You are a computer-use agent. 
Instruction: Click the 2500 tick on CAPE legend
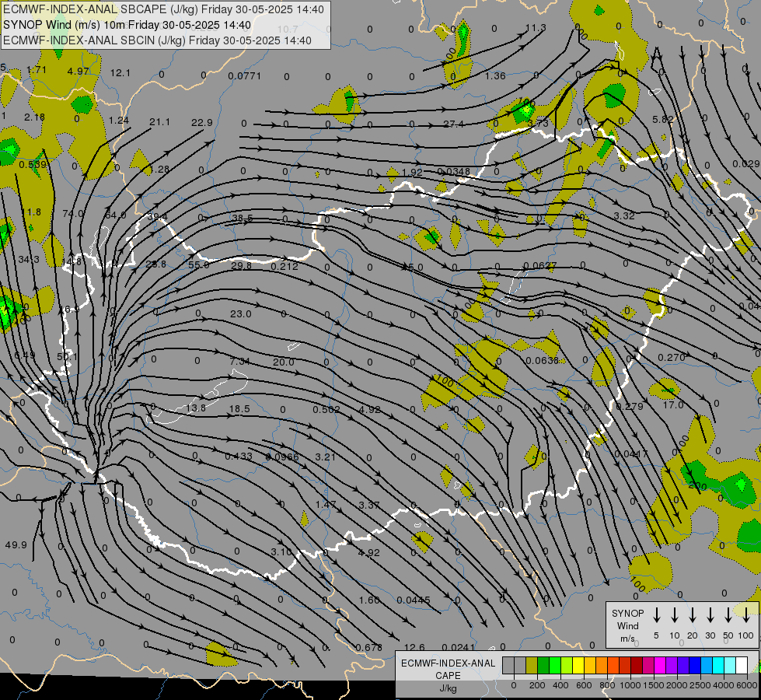pyautogui.click(x=700, y=685)
